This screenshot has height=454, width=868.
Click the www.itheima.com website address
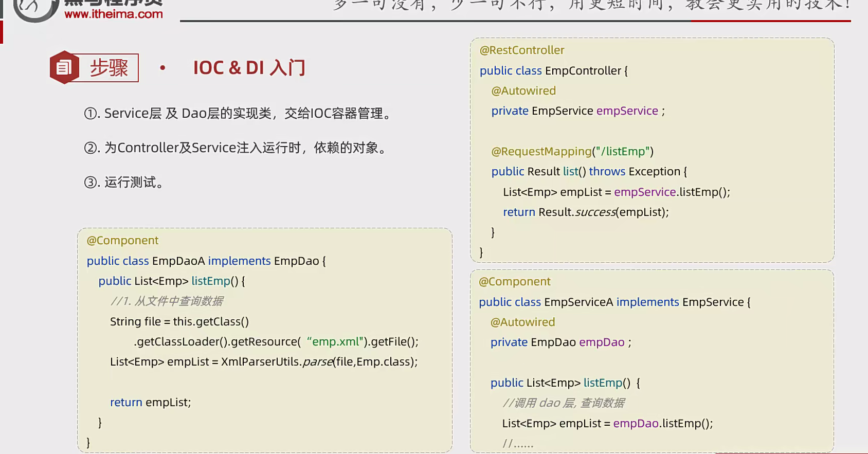point(114,14)
